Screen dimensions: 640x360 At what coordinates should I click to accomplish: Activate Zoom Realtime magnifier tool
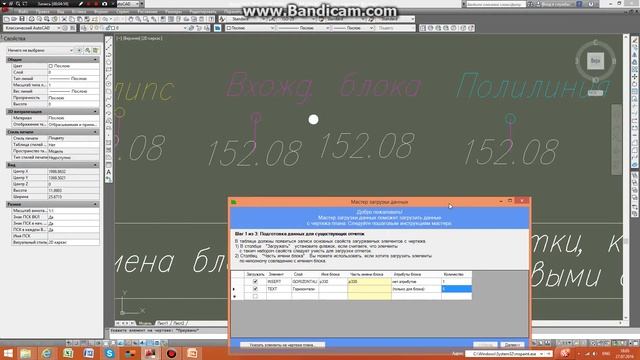pyautogui.click(x=138, y=19)
